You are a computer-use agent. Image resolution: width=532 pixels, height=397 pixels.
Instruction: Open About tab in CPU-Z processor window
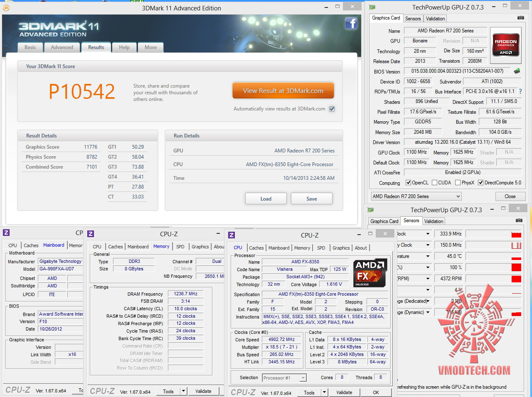point(361,248)
